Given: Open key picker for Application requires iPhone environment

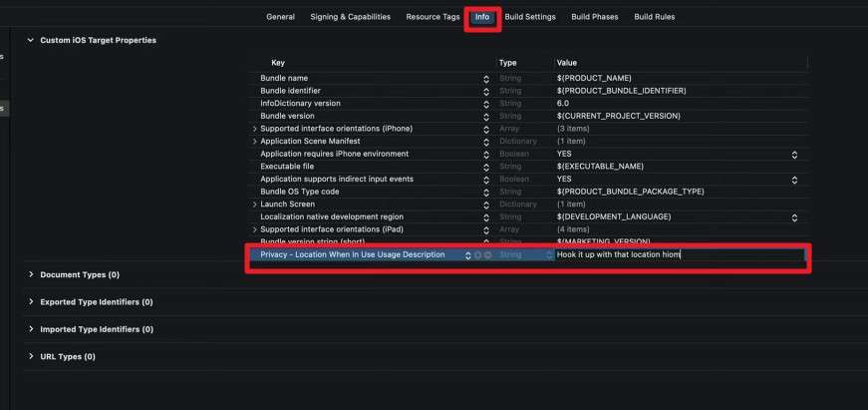Looking at the screenshot, I should pyautogui.click(x=486, y=155).
